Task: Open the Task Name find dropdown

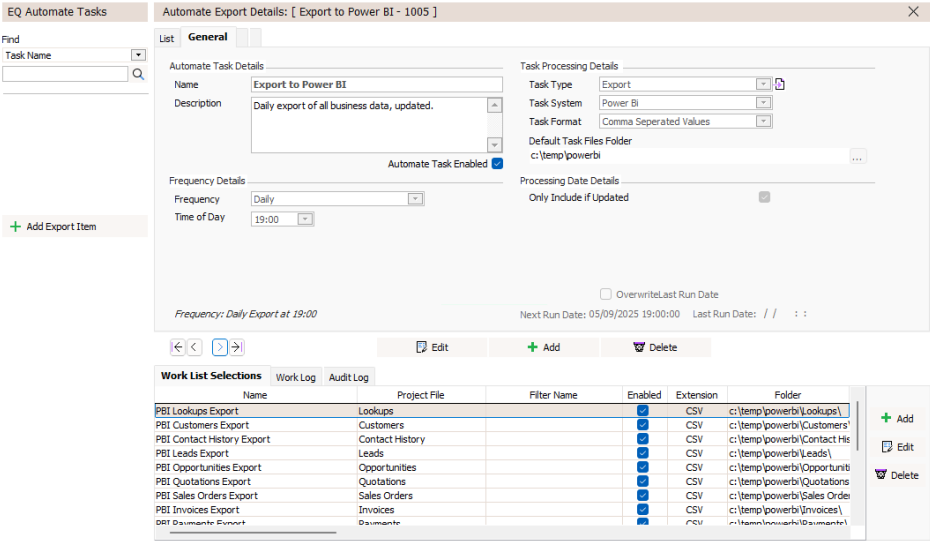Action: point(138,56)
